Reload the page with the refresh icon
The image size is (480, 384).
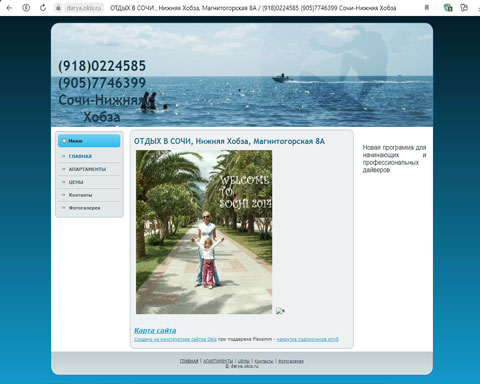click(x=43, y=8)
